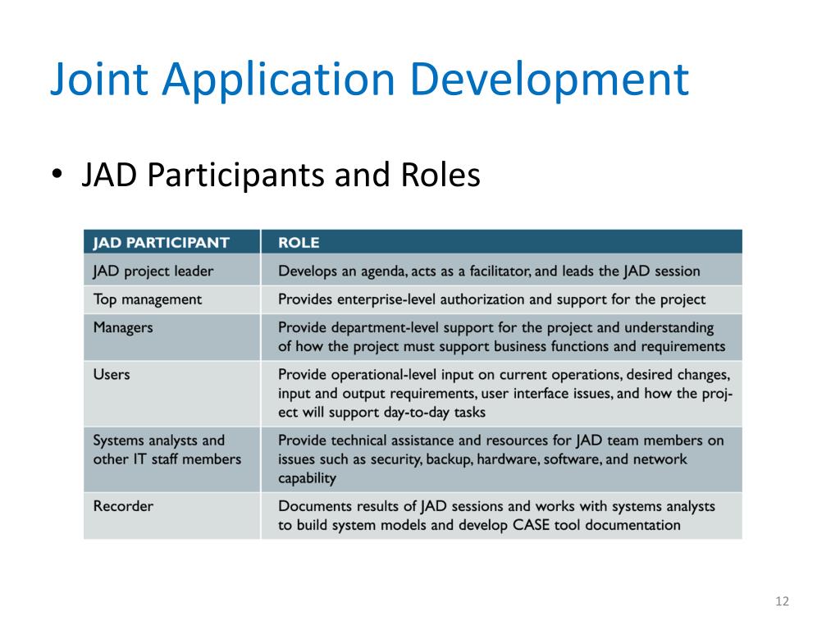Click the 'Provide operational-level input' role text
The image size is (840, 630).
[504, 393]
